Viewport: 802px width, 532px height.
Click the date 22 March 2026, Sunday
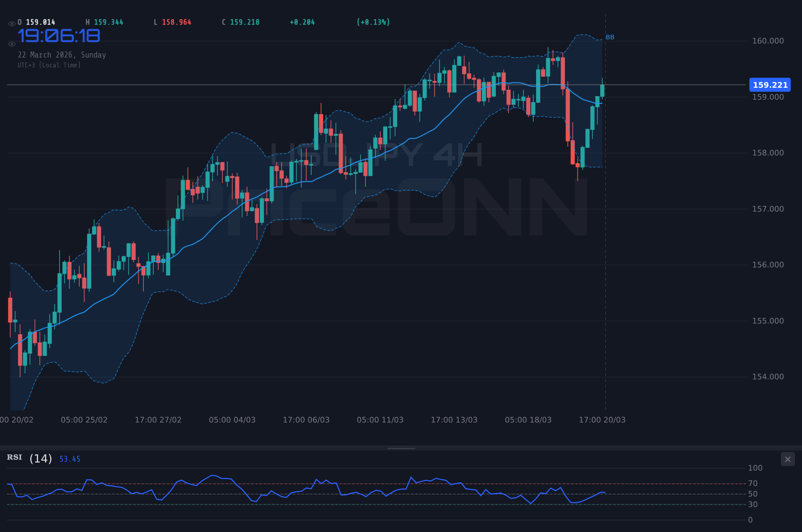62,55
